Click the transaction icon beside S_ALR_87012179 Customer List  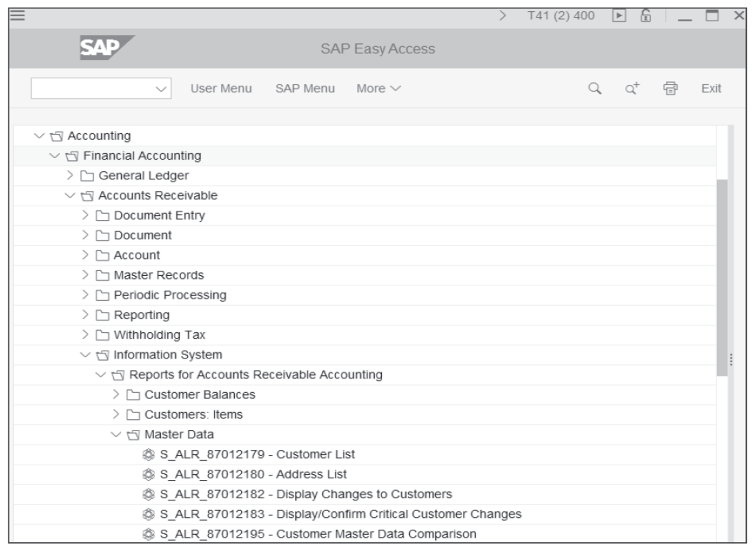coord(149,454)
